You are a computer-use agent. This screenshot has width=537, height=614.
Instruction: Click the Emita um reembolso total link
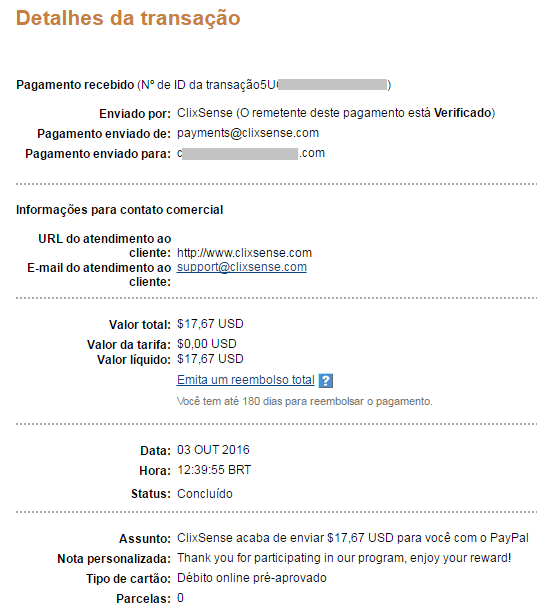(x=246, y=380)
